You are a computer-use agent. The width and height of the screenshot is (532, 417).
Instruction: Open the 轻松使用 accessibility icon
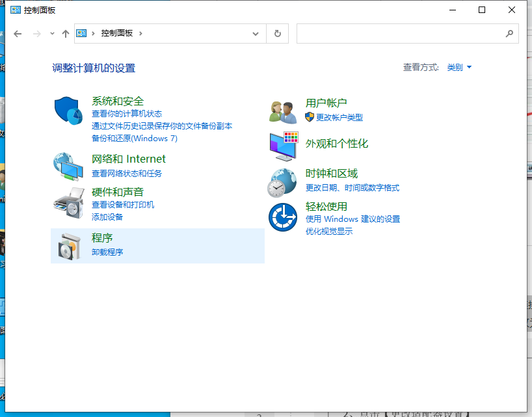pos(283,217)
